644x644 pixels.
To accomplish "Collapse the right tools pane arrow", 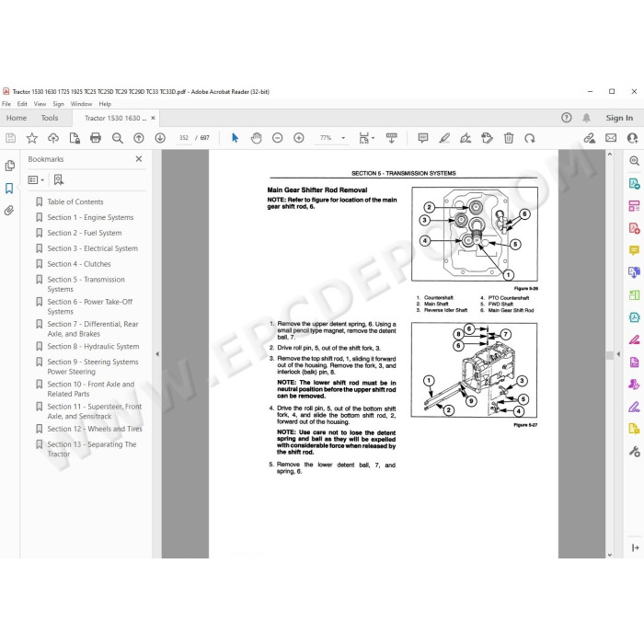I will tap(618, 353).
